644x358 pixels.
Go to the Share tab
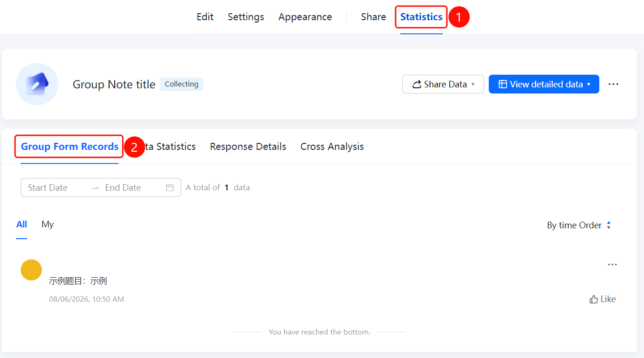point(374,17)
